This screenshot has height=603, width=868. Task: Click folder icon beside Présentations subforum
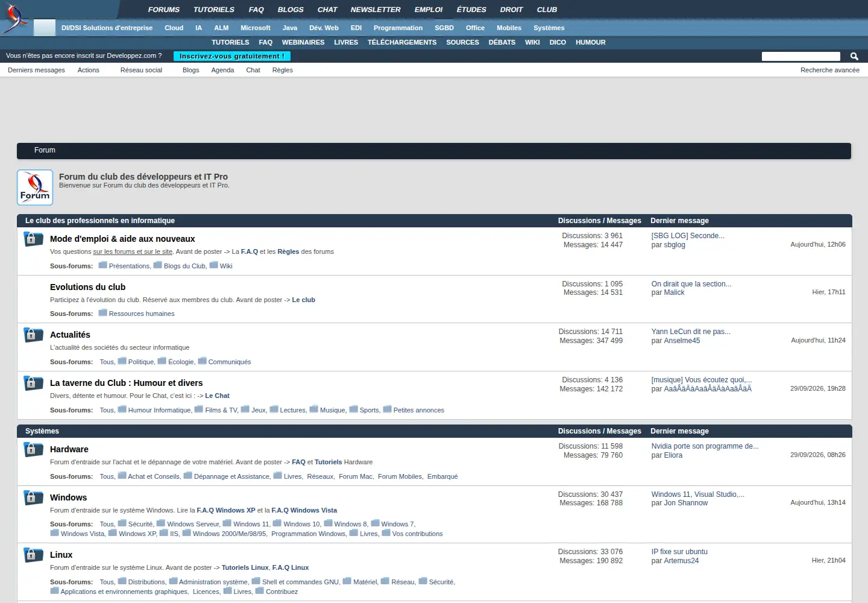coord(102,265)
